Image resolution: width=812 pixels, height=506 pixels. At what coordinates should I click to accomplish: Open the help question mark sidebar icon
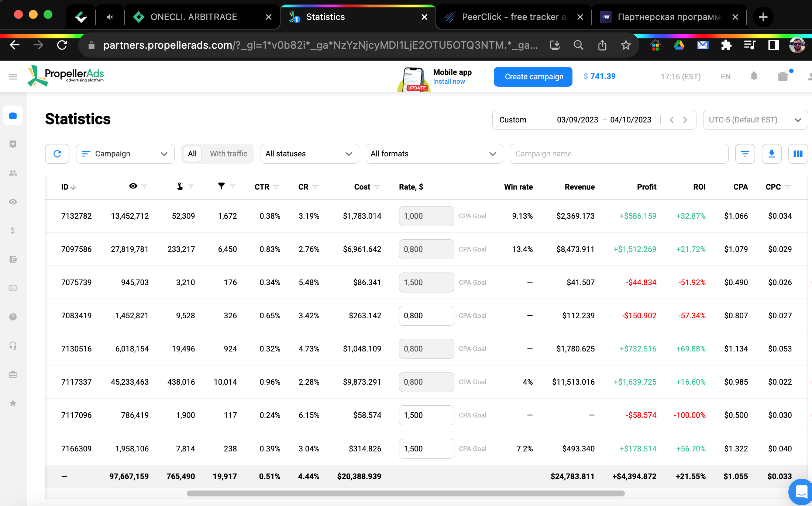13,317
